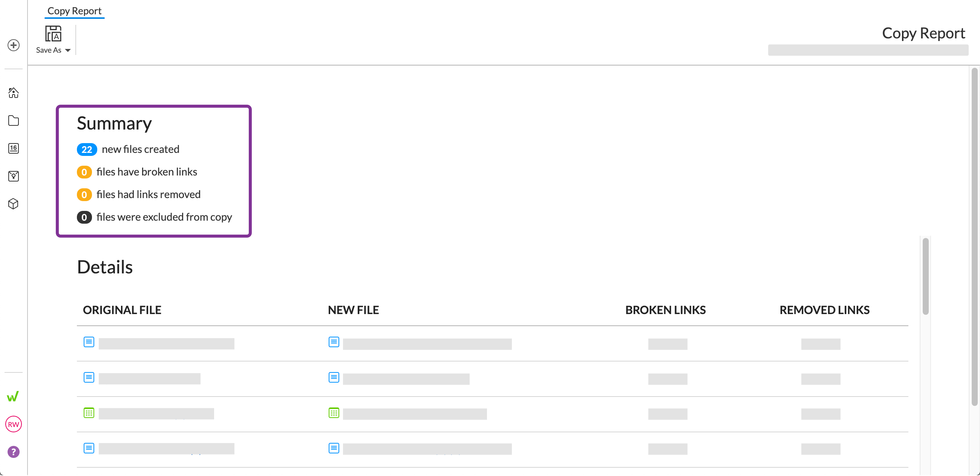Viewport: 980px width, 476px height.
Task: Open the checklist tasks icon in sidebar
Action: click(14, 176)
